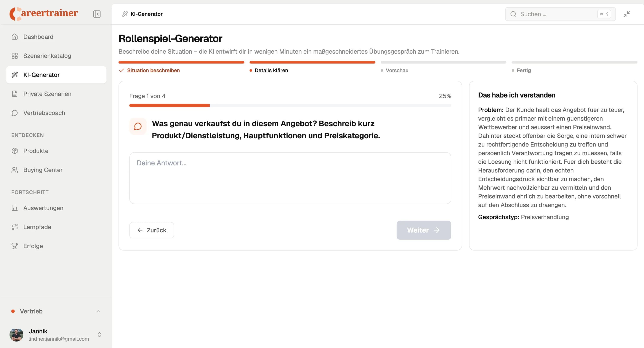The width and height of the screenshot is (644, 348).
Task: Click the Frage 1 von 4 label
Action: [147, 96]
